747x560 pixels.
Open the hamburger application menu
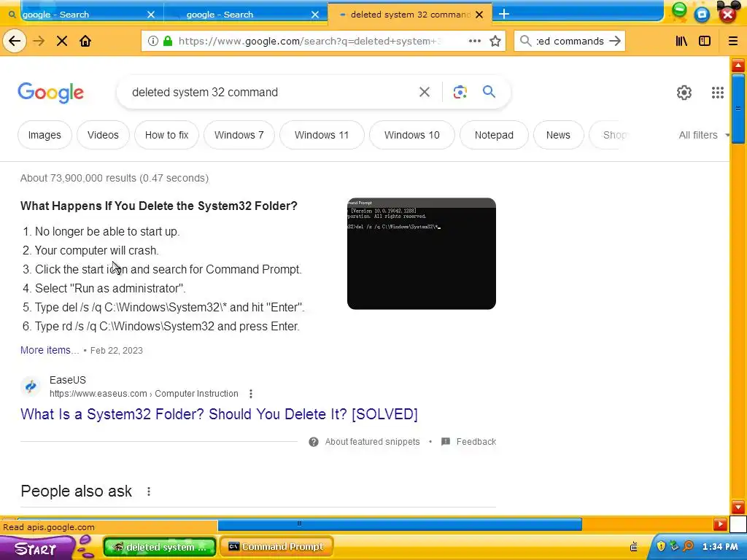[x=733, y=41]
